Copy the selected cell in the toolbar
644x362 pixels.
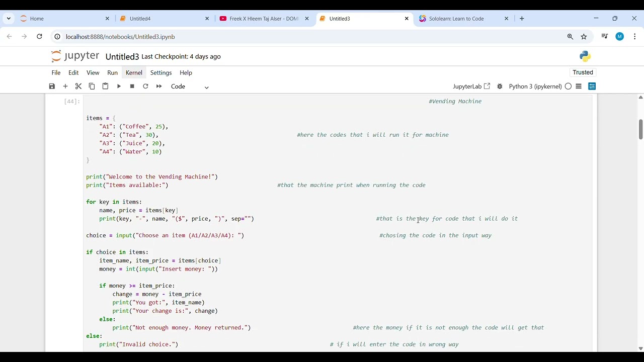point(92,86)
